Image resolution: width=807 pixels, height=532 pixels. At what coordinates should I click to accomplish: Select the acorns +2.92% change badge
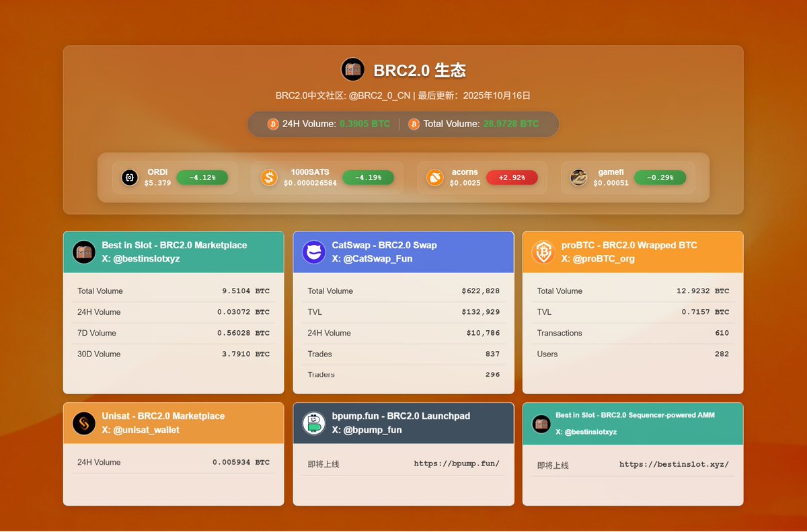coord(512,178)
